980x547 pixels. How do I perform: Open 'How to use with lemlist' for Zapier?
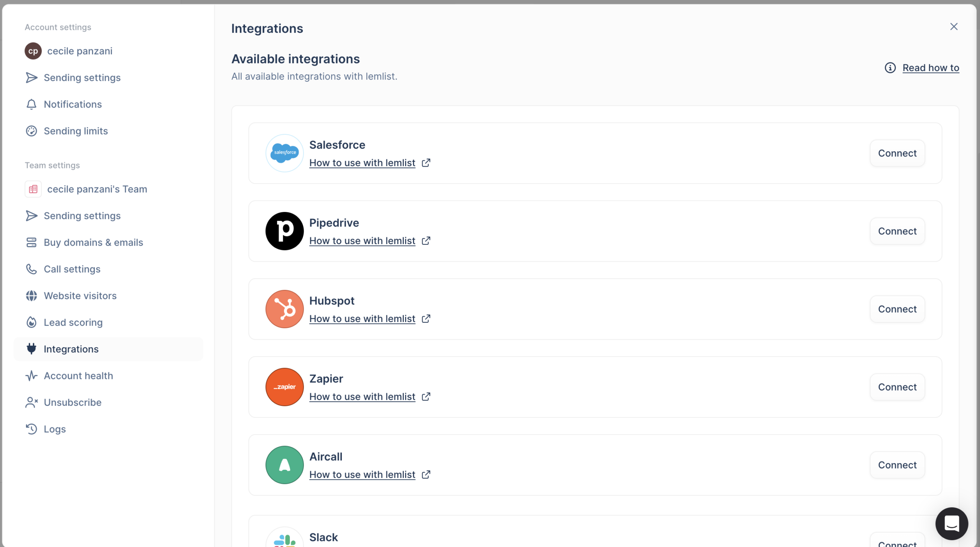[x=362, y=396]
